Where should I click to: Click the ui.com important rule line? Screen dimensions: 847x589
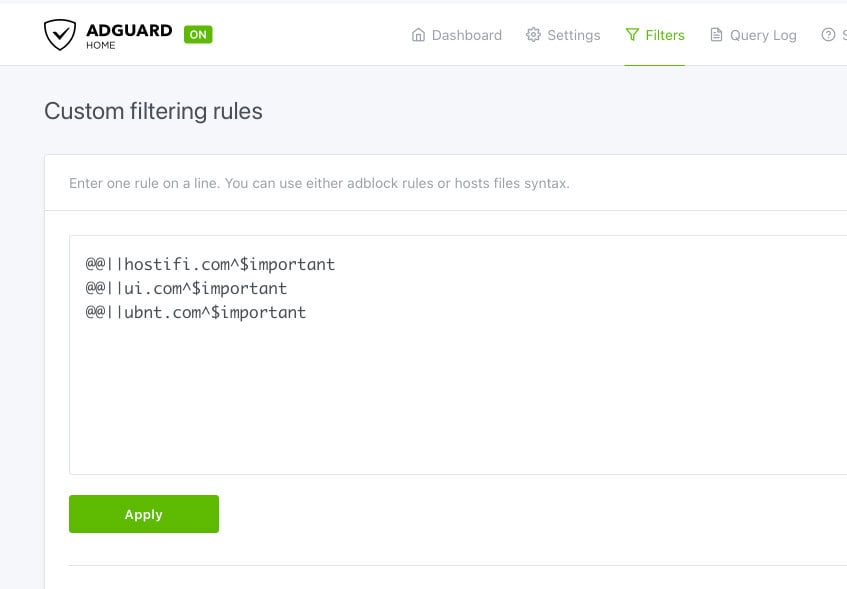click(x=186, y=288)
